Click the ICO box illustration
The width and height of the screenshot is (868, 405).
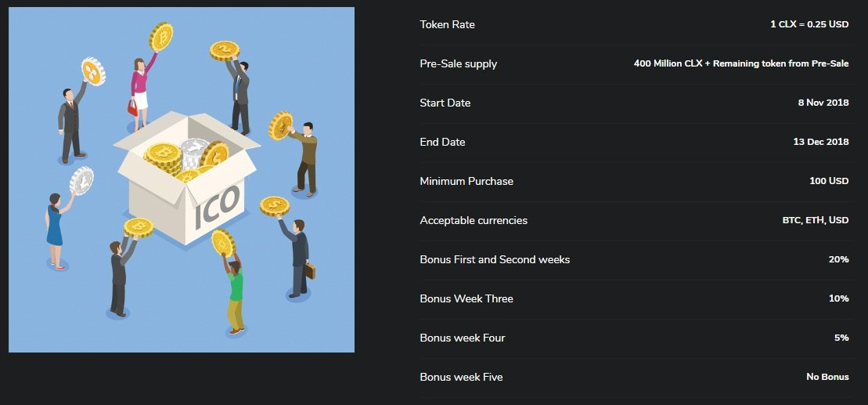(x=186, y=177)
